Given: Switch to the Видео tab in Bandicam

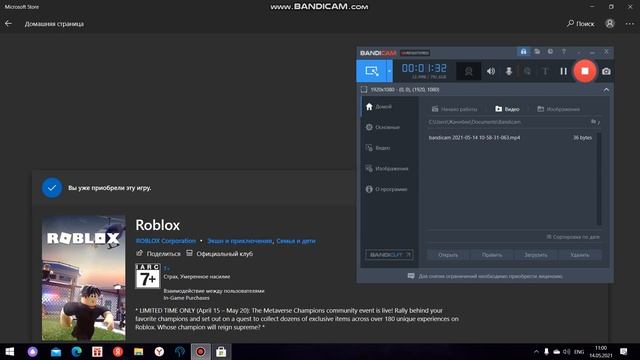Looking at the screenshot, I should [507, 109].
